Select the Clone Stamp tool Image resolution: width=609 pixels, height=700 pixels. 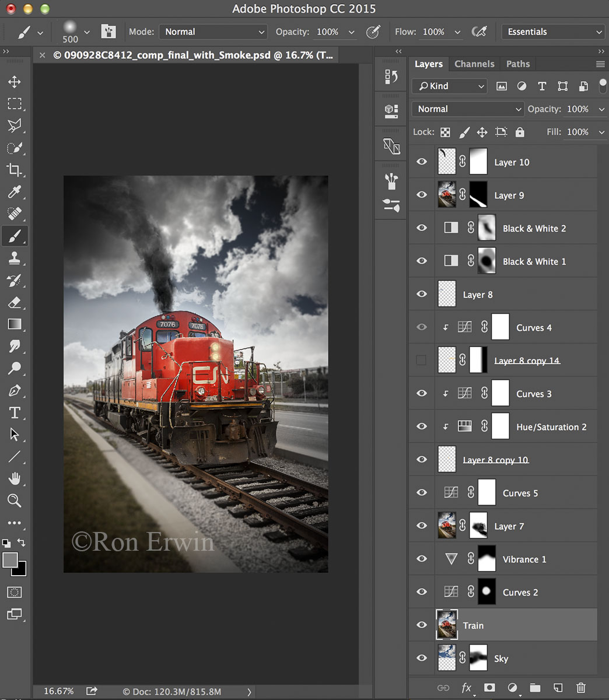pos(15,258)
